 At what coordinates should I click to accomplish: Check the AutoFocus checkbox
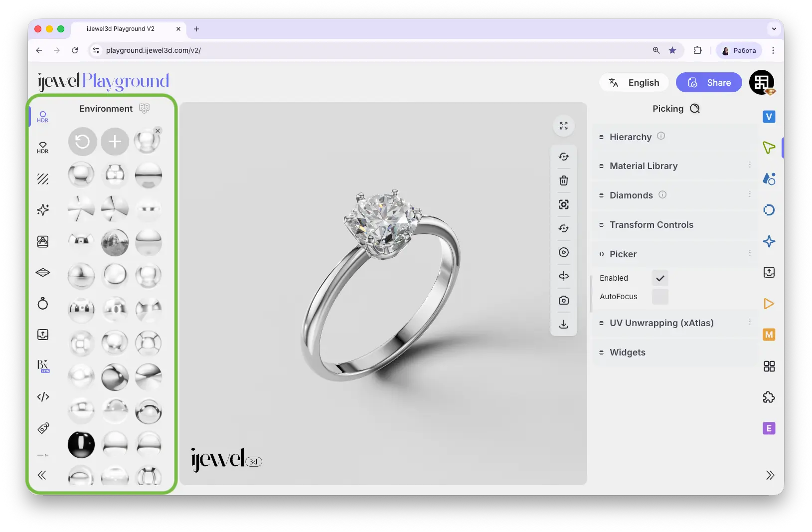click(x=660, y=297)
